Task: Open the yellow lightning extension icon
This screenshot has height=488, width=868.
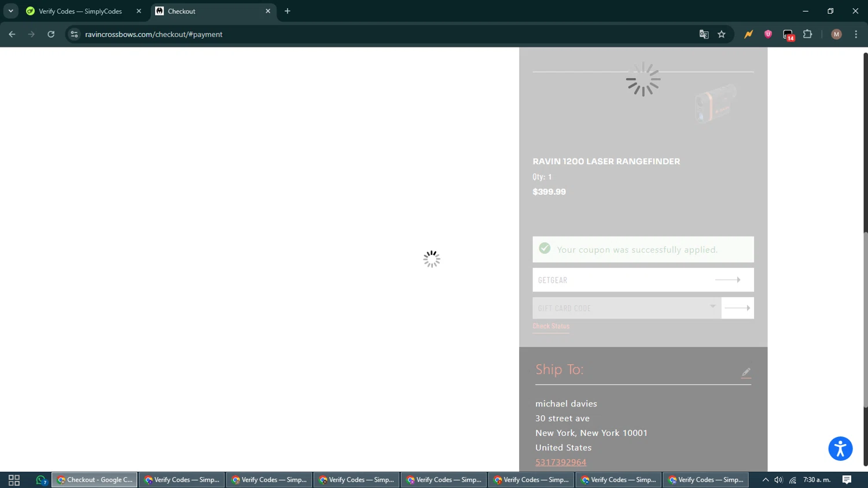Action: 749,34
